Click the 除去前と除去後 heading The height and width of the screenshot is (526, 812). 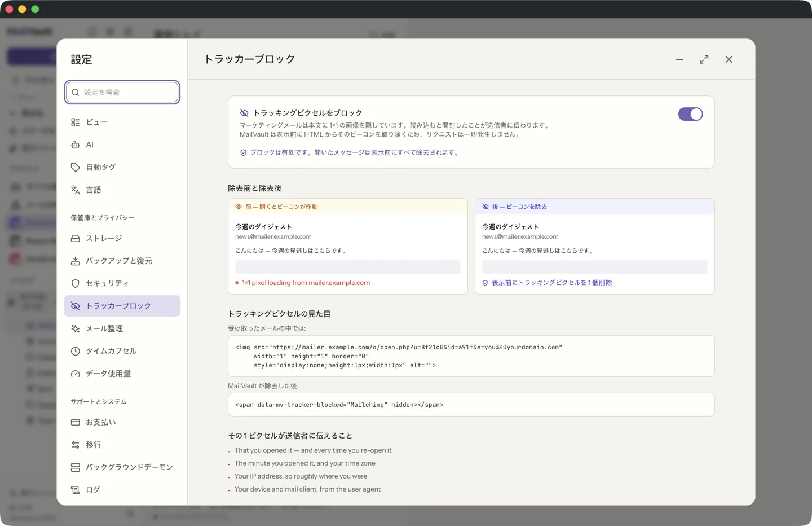(254, 189)
